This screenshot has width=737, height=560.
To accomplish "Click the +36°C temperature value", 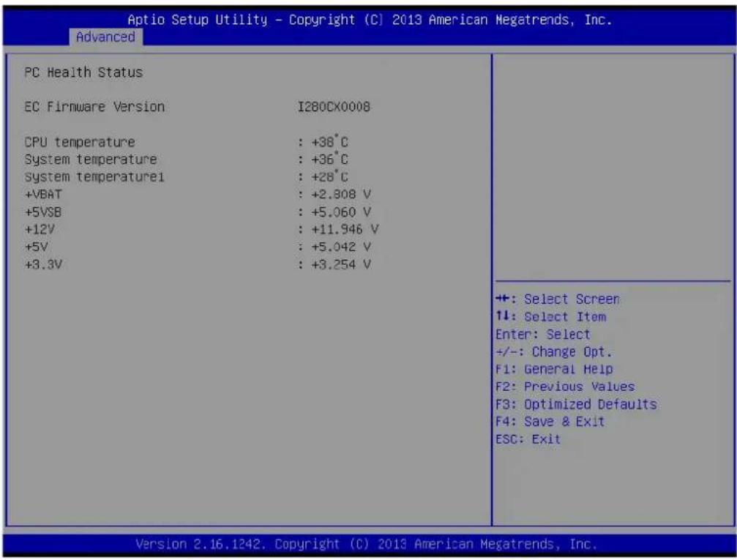I will [329, 160].
